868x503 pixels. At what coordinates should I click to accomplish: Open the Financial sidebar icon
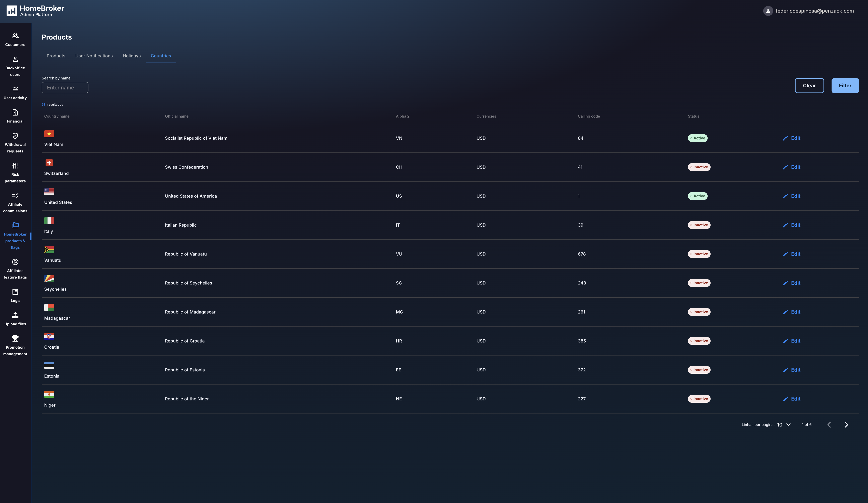pos(15,113)
